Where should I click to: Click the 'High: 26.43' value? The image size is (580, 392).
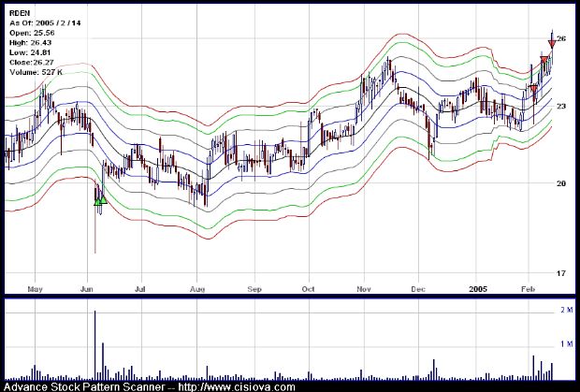[31, 43]
